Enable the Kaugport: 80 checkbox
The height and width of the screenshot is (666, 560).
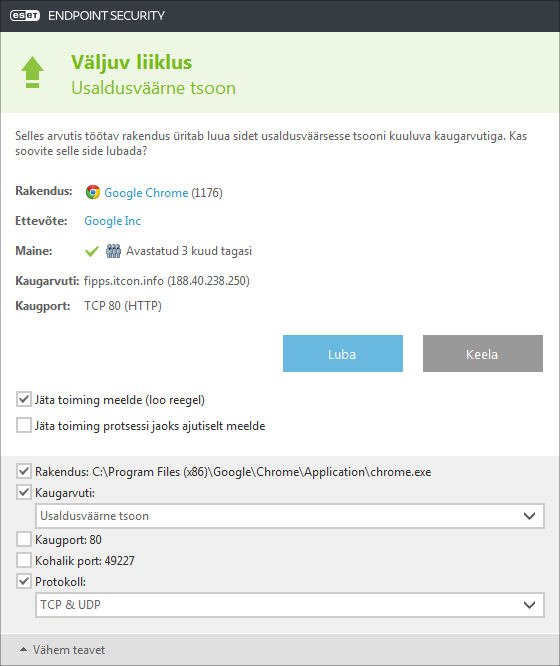24,539
